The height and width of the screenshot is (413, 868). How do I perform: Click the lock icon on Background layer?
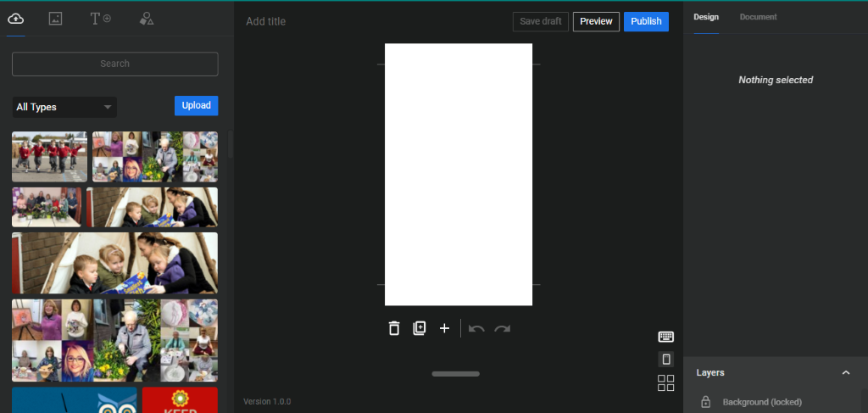706,402
